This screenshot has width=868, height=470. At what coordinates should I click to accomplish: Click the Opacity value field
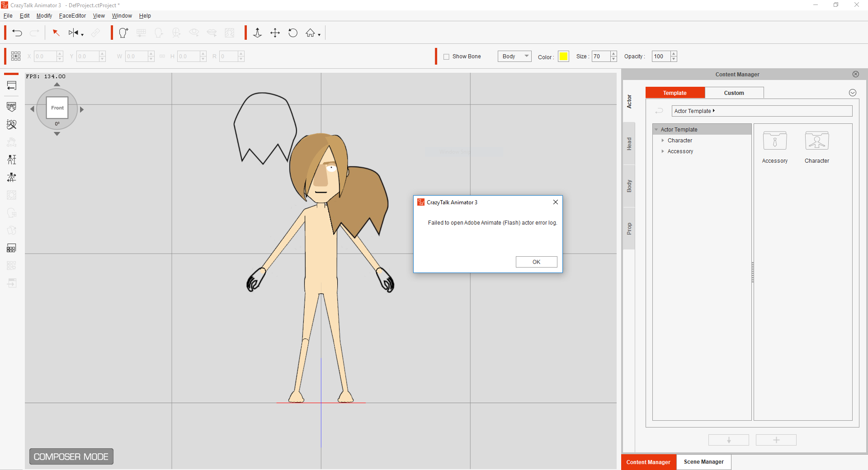(x=661, y=56)
